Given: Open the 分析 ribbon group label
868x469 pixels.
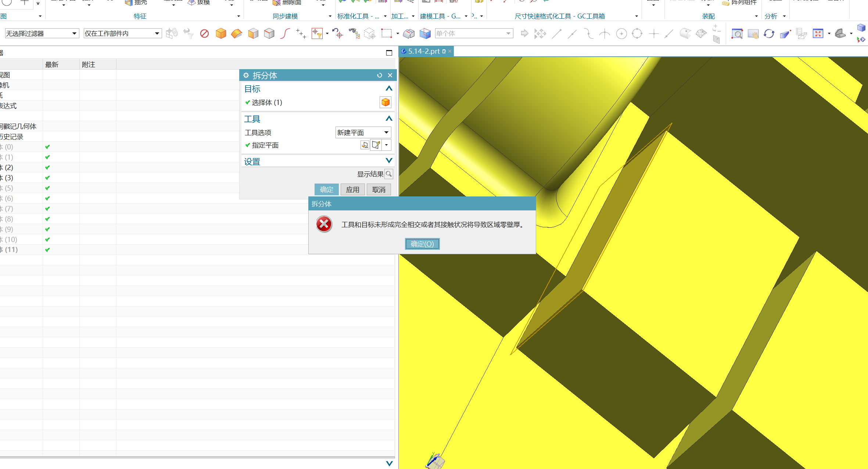Looking at the screenshot, I should click(771, 16).
